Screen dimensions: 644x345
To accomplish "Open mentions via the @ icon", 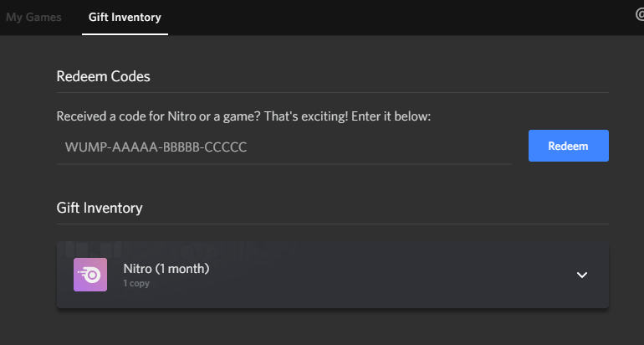I will click(x=640, y=15).
